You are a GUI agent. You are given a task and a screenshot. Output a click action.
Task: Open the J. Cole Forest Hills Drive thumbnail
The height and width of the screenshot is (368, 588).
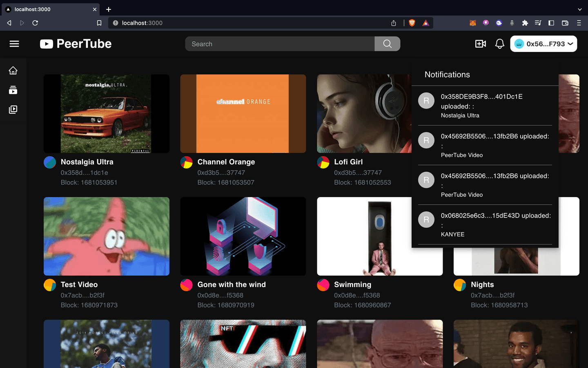(x=107, y=344)
